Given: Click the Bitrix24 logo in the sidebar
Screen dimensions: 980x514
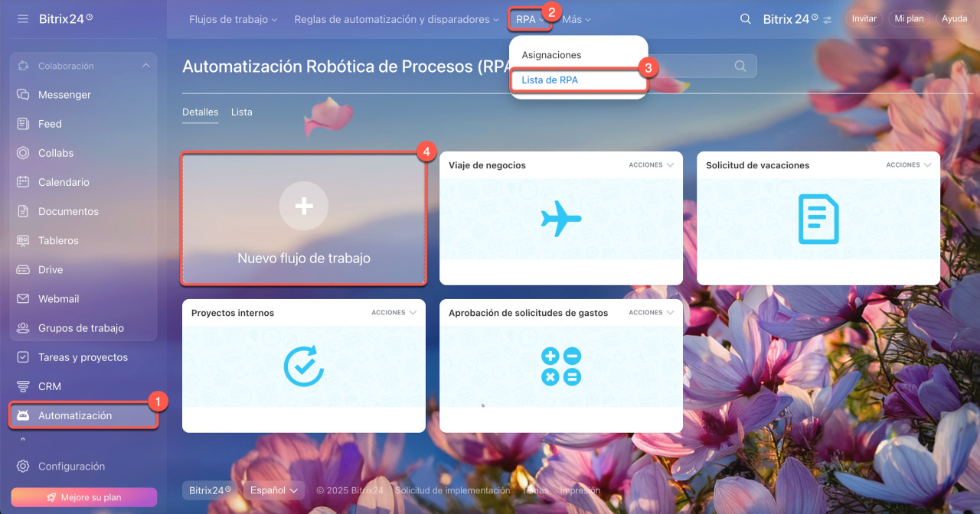Looking at the screenshot, I should (66, 18).
